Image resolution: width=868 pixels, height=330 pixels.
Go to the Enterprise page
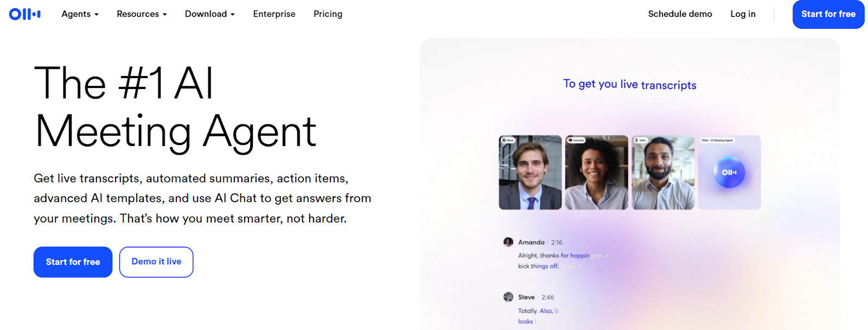coord(274,14)
